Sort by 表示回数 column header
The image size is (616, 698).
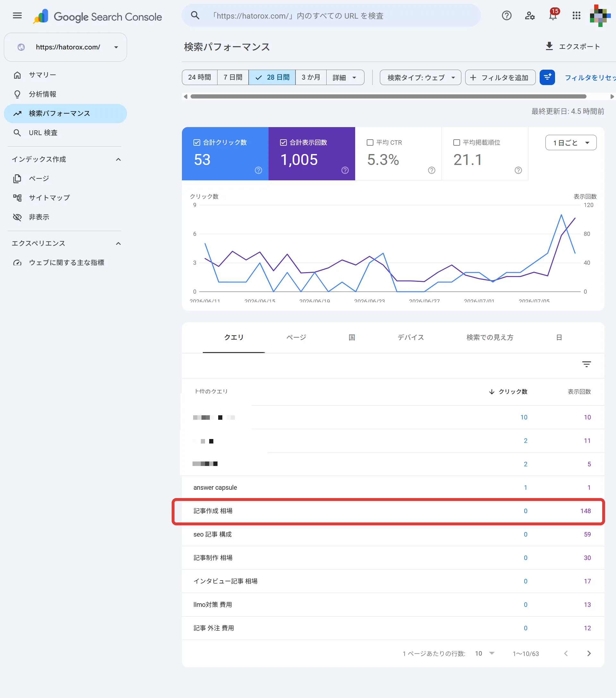point(579,391)
